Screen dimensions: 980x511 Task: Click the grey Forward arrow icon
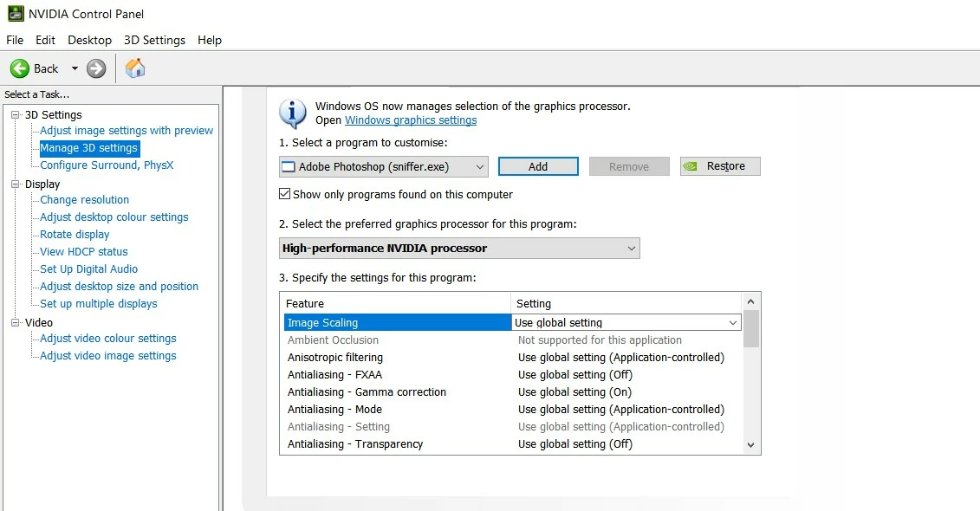(x=96, y=68)
